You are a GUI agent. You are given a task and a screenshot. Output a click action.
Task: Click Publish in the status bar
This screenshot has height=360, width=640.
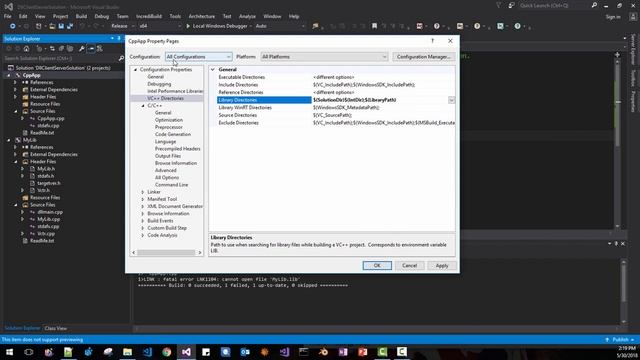coord(620,340)
